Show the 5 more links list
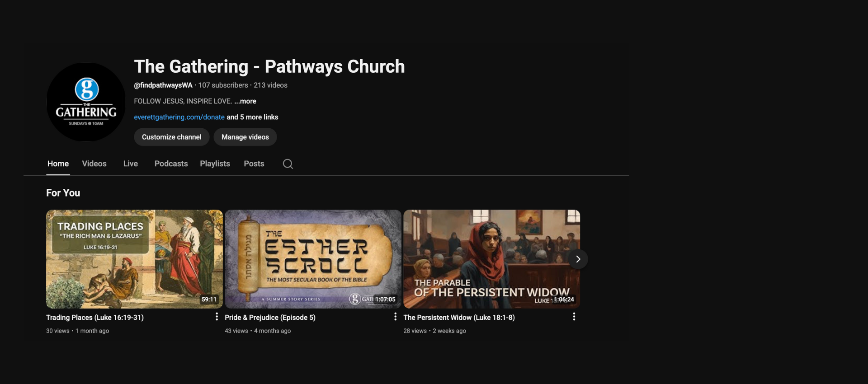 click(252, 117)
